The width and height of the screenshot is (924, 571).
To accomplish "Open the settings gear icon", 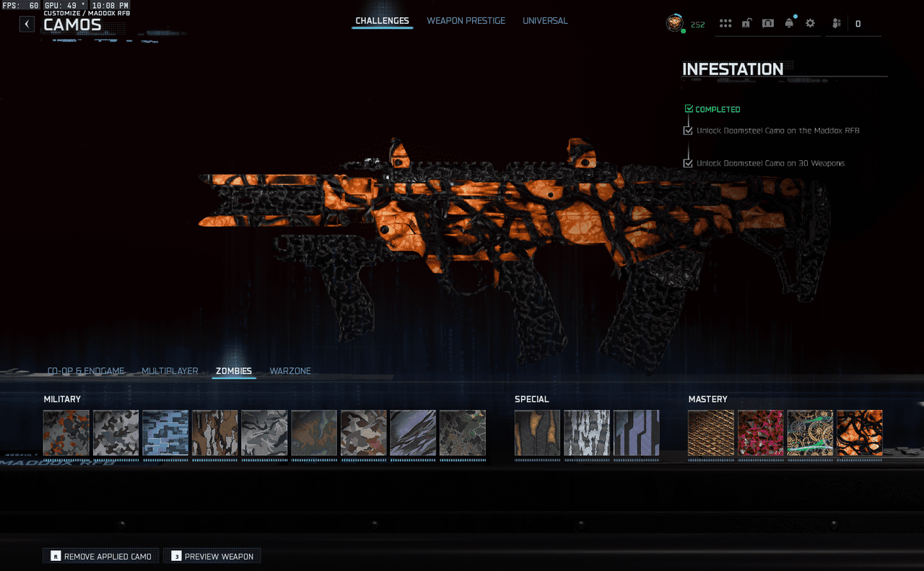I will 810,24.
